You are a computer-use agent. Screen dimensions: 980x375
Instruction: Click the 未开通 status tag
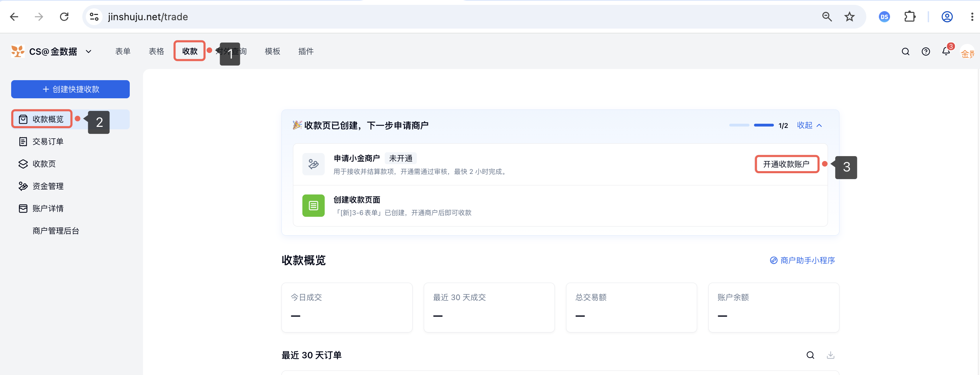point(401,158)
